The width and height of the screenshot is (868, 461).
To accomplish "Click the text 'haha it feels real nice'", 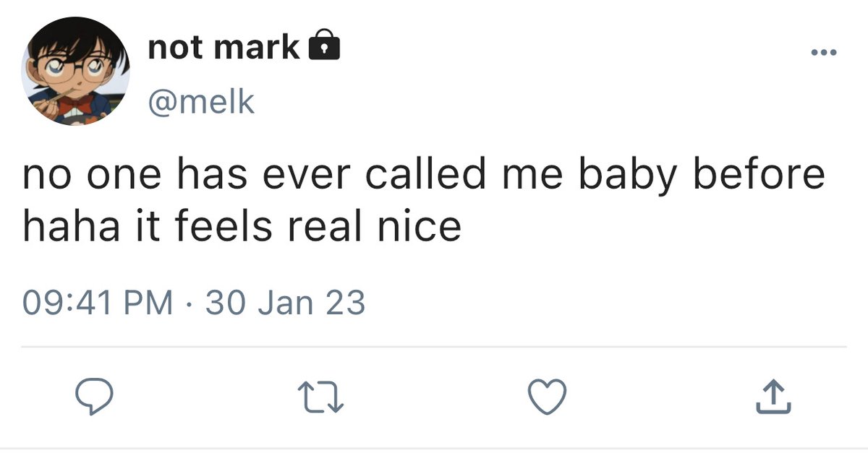I will point(242,227).
